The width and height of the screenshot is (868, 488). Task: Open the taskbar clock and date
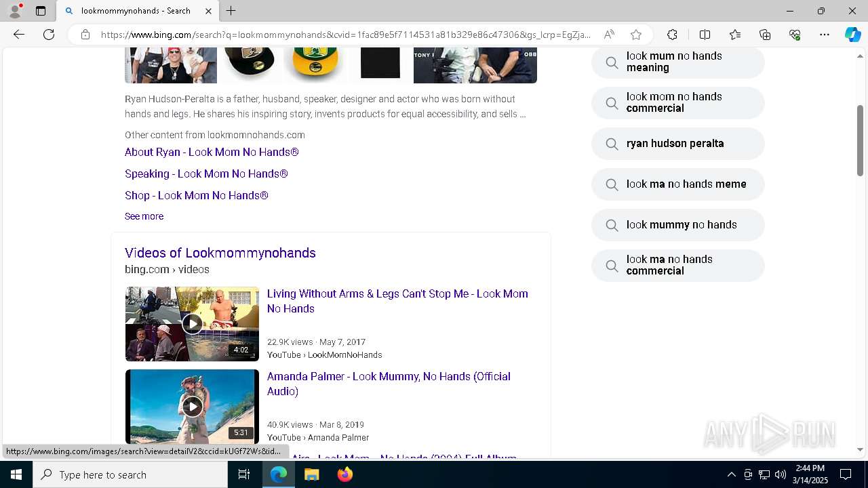810,474
